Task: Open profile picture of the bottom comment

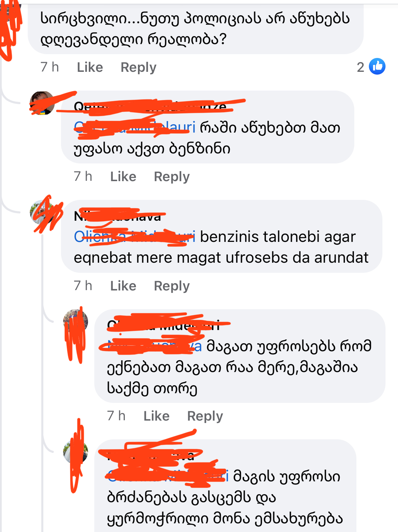Action: (x=76, y=452)
